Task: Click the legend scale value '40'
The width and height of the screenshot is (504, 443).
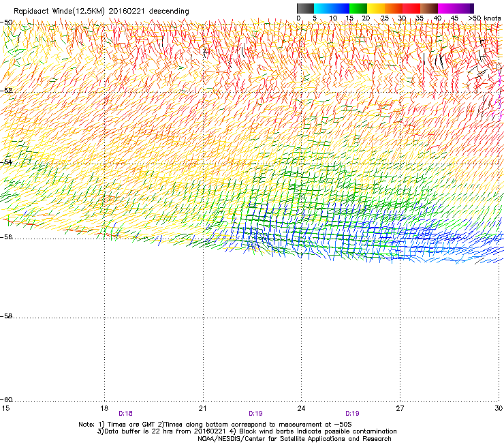Action: click(x=437, y=18)
